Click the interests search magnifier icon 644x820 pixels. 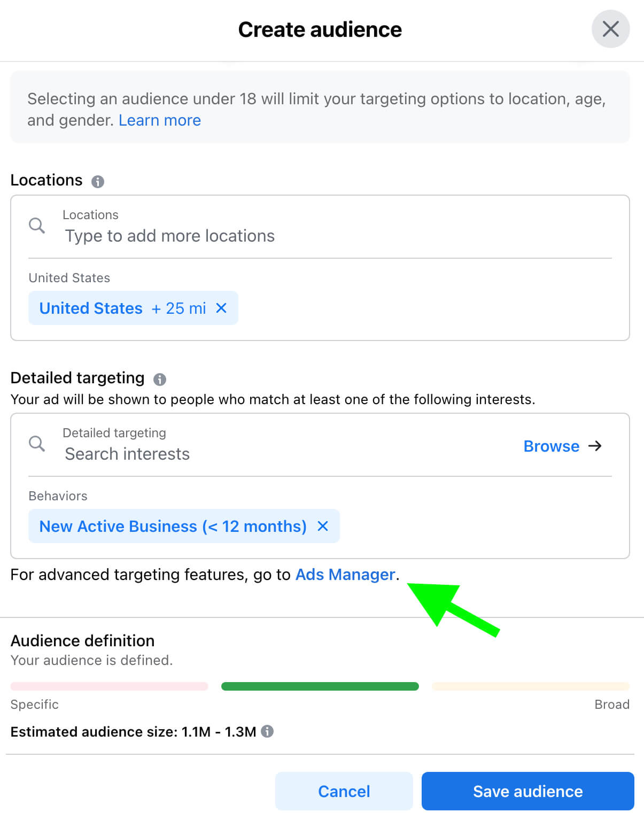37,444
